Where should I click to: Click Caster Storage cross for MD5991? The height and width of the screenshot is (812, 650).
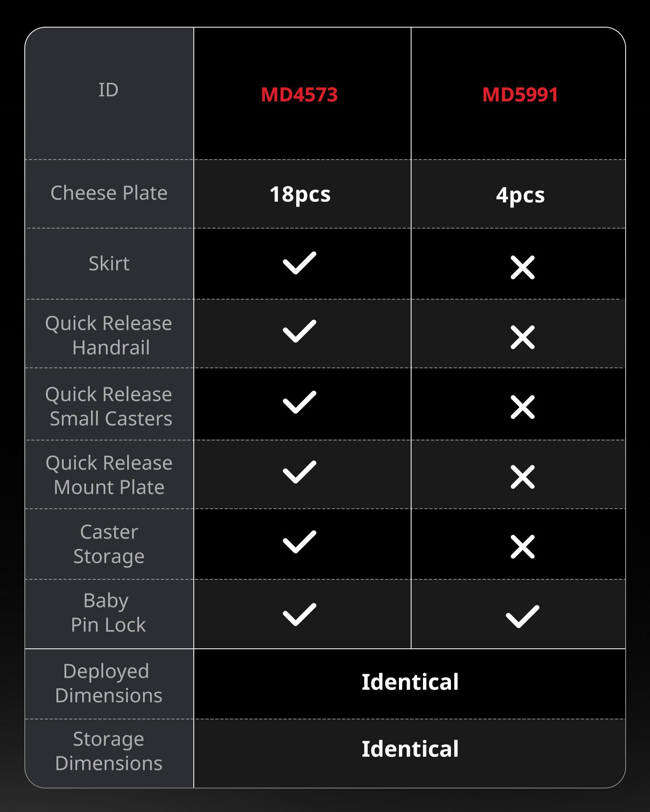tap(522, 547)
